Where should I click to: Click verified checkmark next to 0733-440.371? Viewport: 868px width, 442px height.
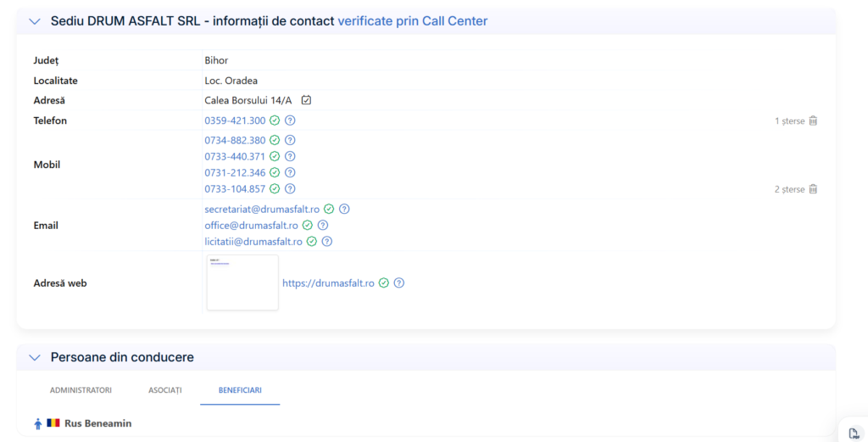[275, 156]
